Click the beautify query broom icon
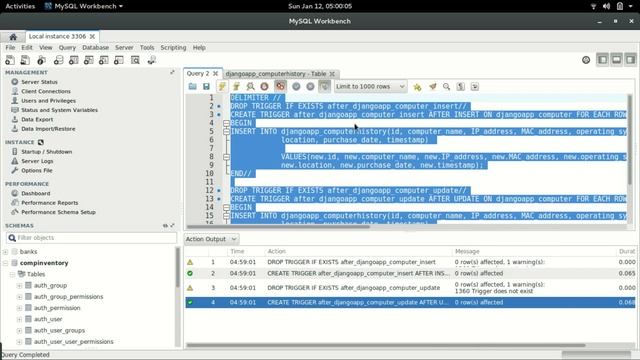The height and width of the screenshot is (360, 640). click(433, 87)
